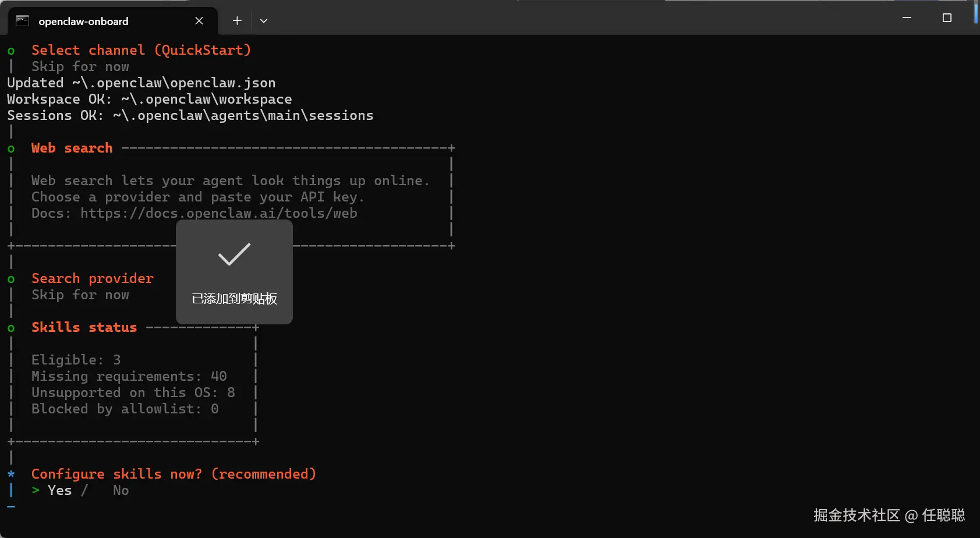Close the openclaw-onboard tab
Image resolution: width=980 pixels, height=538 pixels.
[x=199, y=21]
